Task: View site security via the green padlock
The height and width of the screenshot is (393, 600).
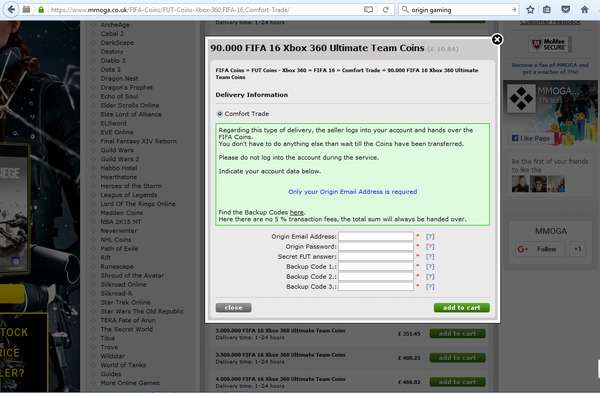Action: [41, 10]
